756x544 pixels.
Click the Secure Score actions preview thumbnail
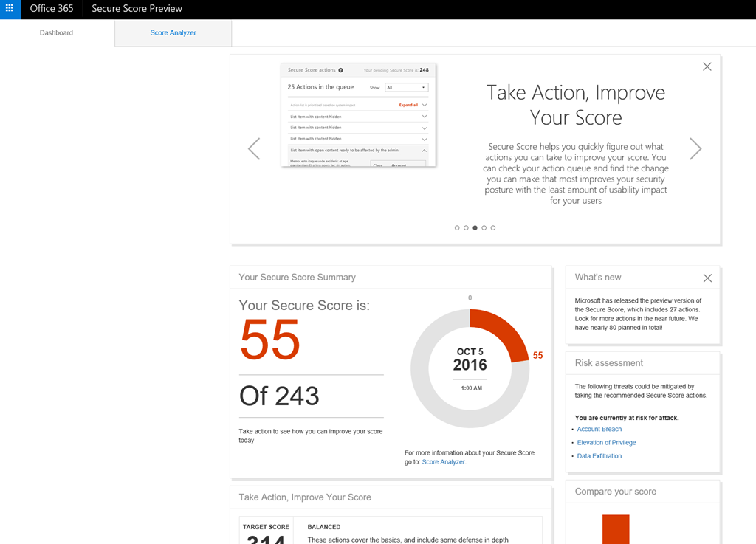(358, 114)
